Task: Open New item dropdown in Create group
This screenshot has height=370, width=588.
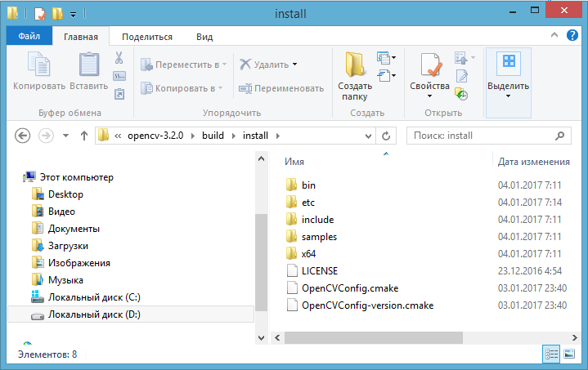Action: (386, 58)
